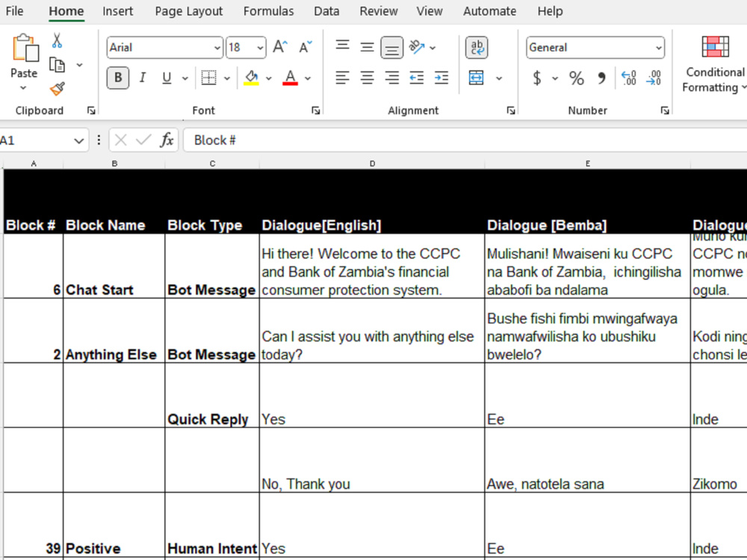Cancel formula entry with the X icon

pos(120,140)
